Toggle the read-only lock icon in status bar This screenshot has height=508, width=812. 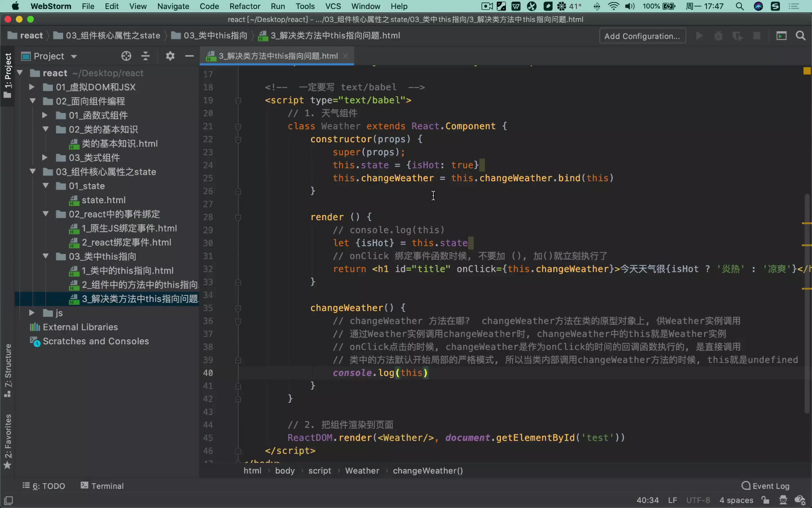coord(765,500)
